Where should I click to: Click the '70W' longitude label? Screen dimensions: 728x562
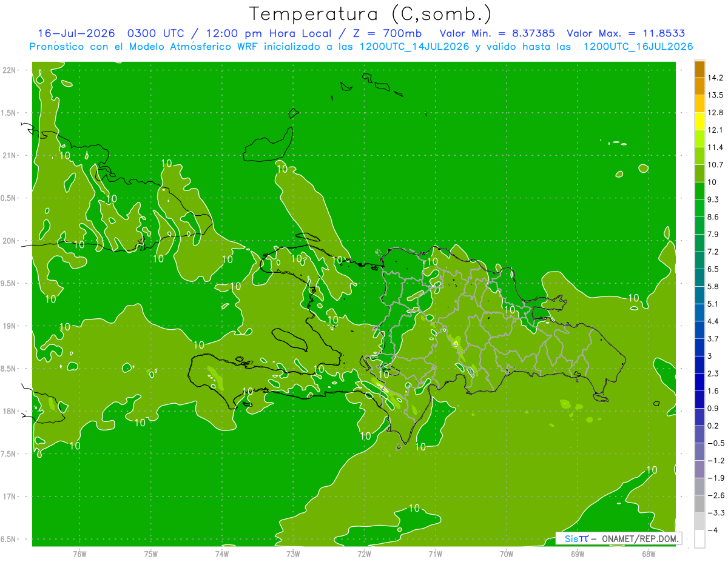507,554
